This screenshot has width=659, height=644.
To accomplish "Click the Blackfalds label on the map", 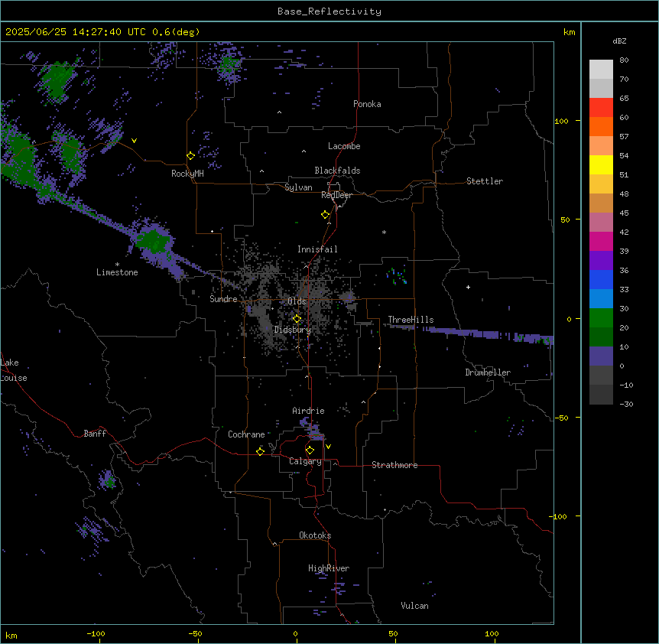I will (x=337, y=171).
